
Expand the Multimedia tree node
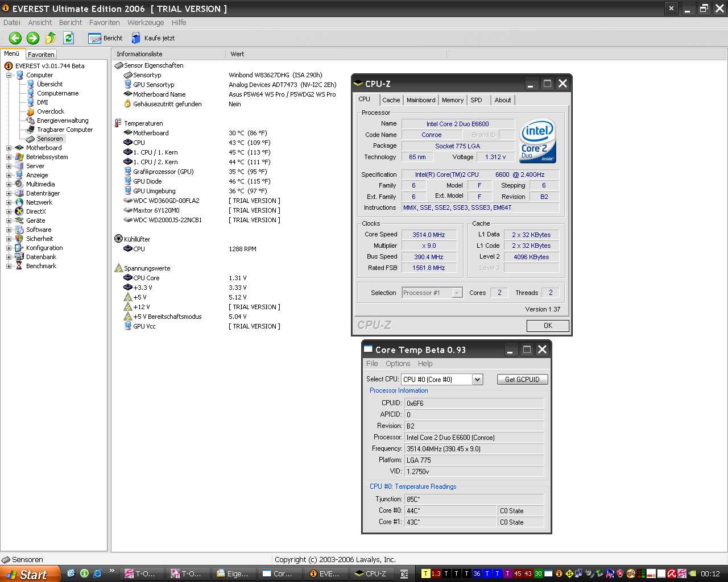coord(9,184)
